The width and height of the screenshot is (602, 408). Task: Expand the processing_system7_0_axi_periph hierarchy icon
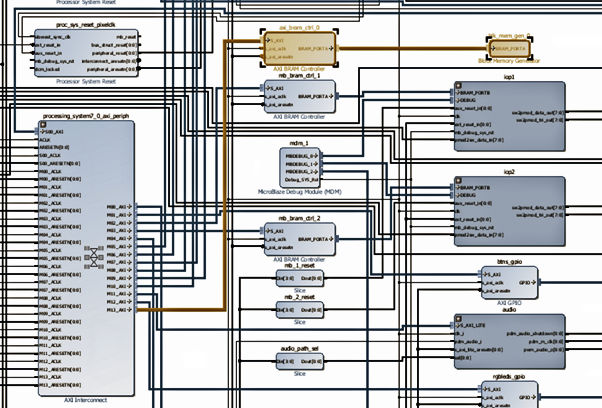pos(43,125)
